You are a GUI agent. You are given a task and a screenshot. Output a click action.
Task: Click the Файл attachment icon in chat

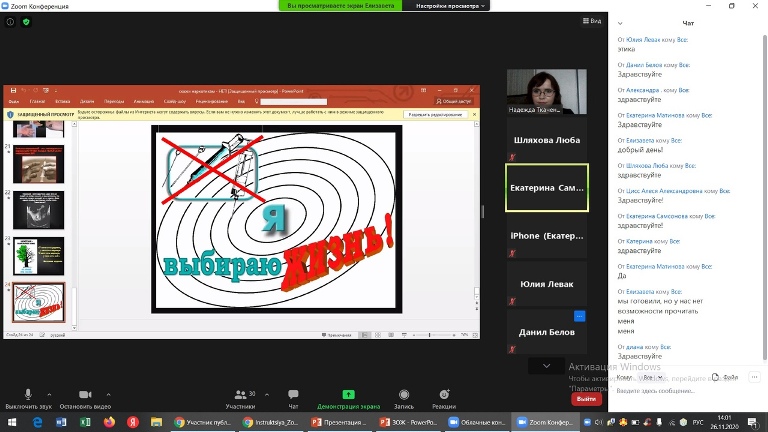coord(726,378)
